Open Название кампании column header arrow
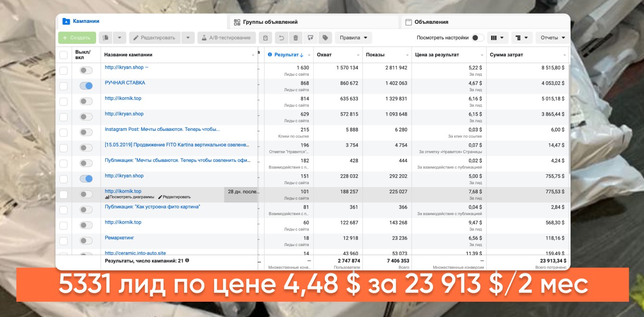644x317 pixels. 253,55
